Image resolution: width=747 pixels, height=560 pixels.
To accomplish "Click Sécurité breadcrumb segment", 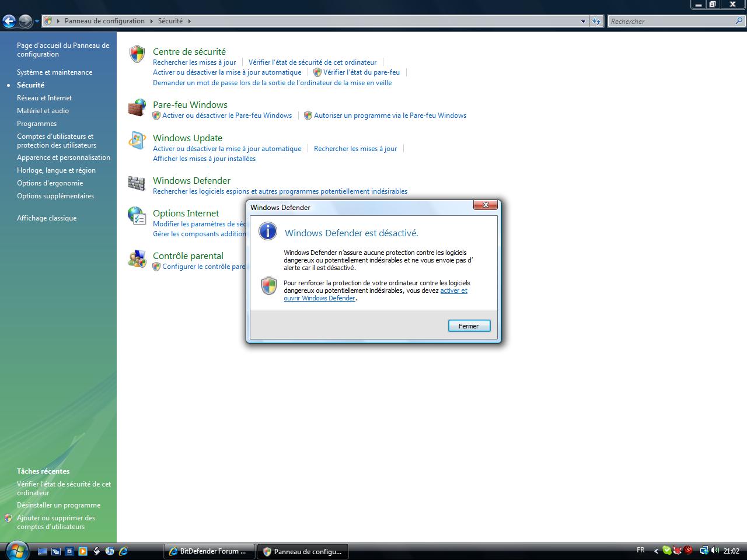I will point(170,21).
